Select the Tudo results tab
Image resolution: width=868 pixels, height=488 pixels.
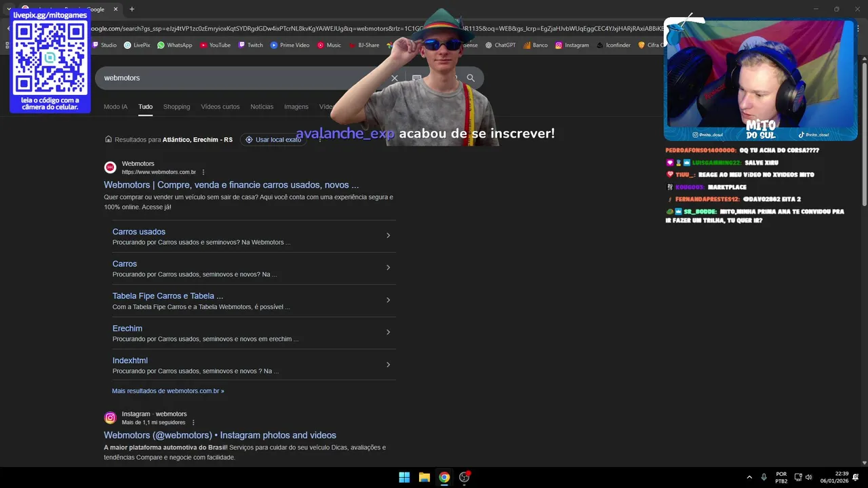[x=146, y=106]
